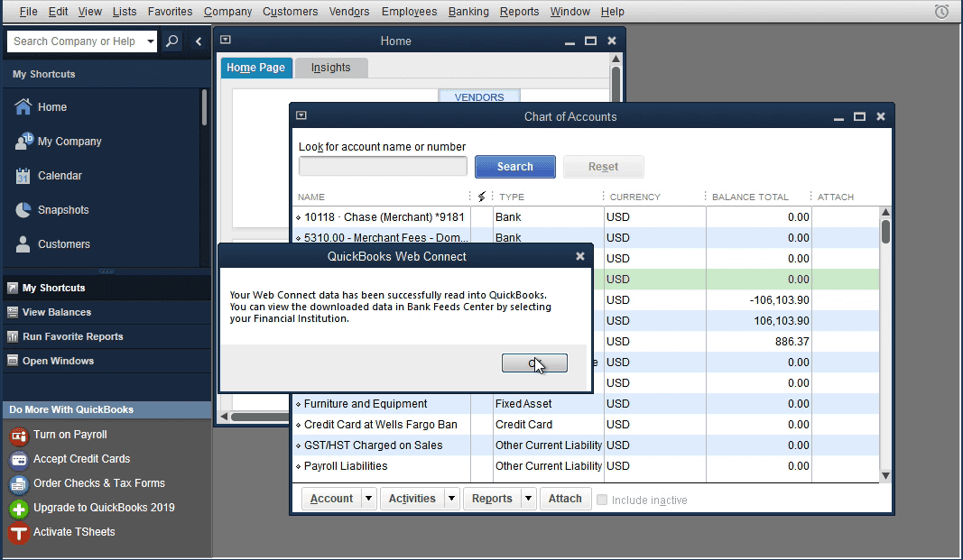The height and width of the screenshot is (560, 963).
Task: Select the 10118 Chase (Merchant) account row
Action: pyautogui.click(x=586, y=217)
